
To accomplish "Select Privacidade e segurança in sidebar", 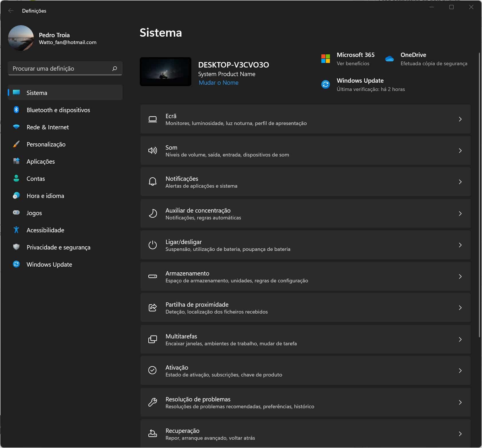I will 58,247.
